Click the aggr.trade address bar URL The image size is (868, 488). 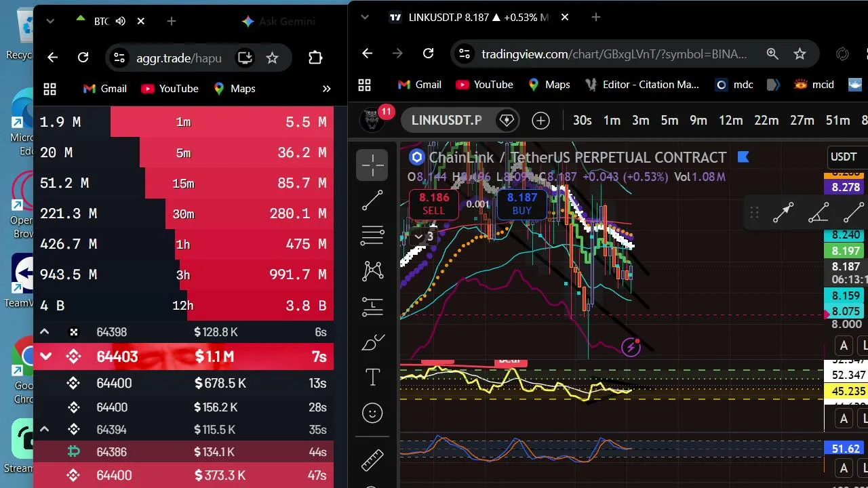click(x=179, y=58)
